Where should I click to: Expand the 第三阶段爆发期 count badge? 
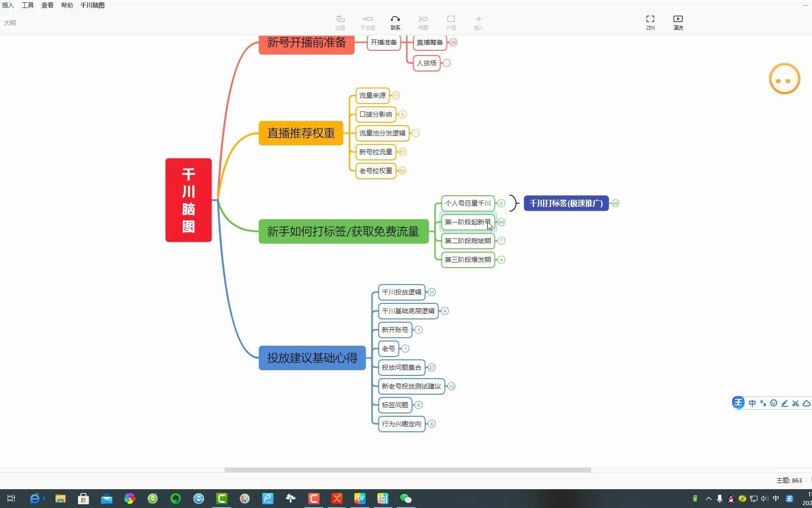[x=501, y=260]
